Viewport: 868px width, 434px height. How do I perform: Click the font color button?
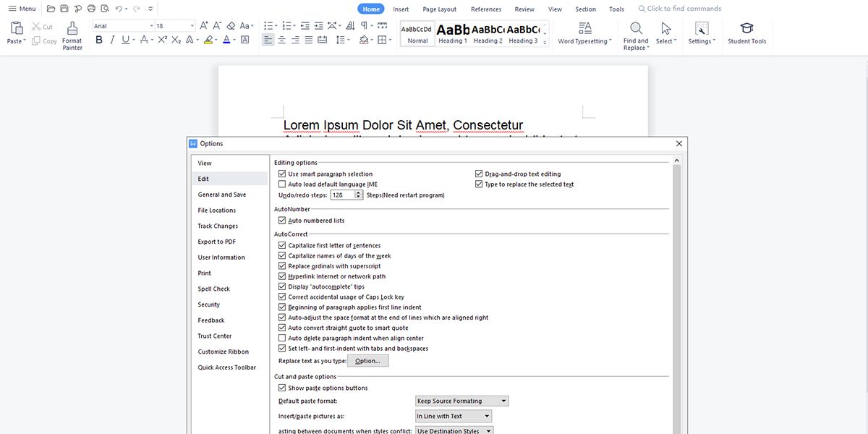[x=226, y=41]
